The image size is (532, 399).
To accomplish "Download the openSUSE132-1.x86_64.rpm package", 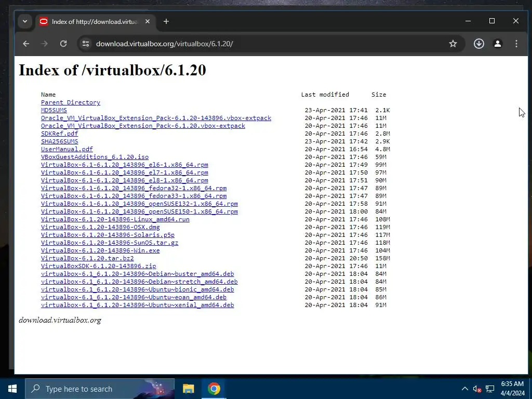I will 139,204.
